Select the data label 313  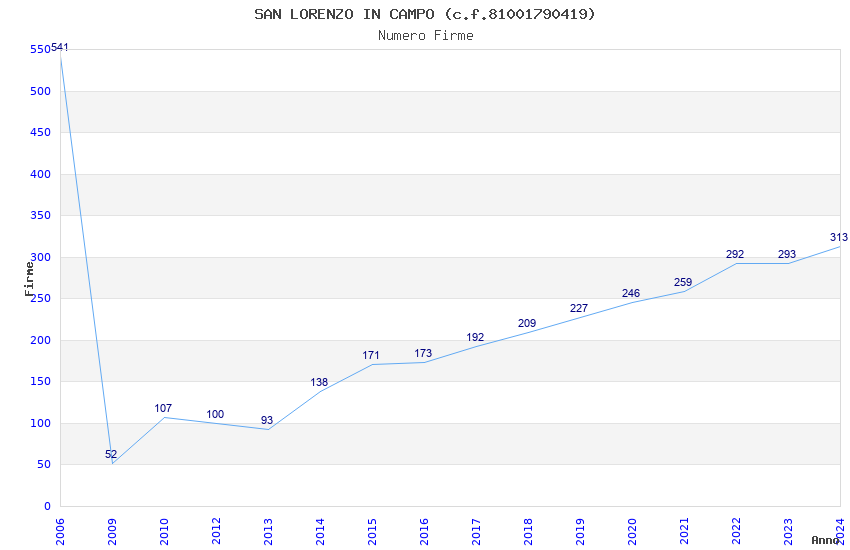tap(839, 237)
